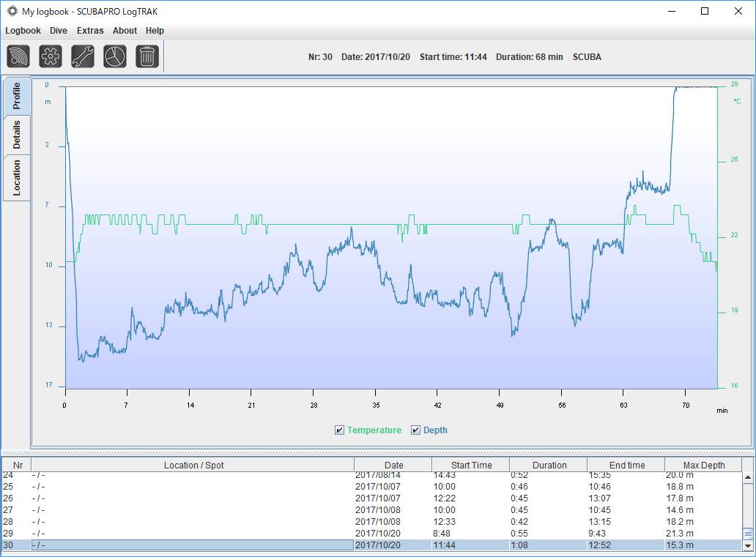Switch to the Details side tab
This screenshot has height=557, width=756.
pyautogui.click(x=17, y=135)
